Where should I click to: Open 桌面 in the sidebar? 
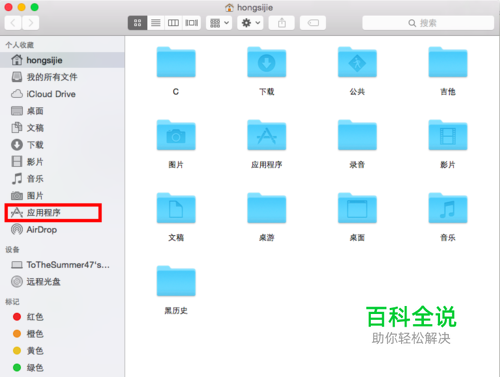point(62,111)
